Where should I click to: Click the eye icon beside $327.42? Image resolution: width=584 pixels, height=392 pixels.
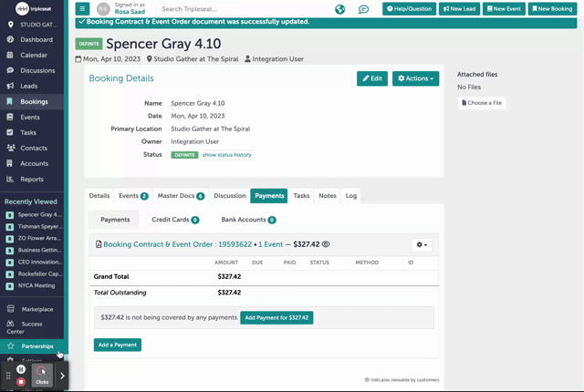tap(326, 244)
